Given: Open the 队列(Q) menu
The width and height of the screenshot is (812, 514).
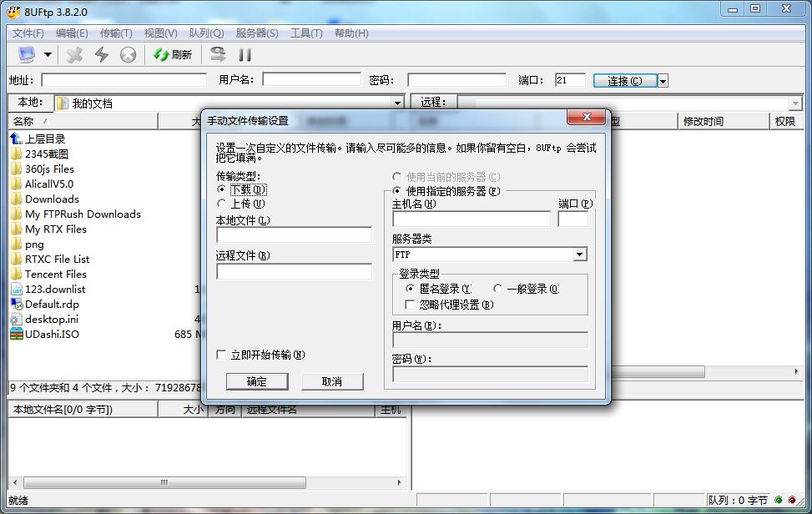Looking at the screenshot, I should [206, 33].
